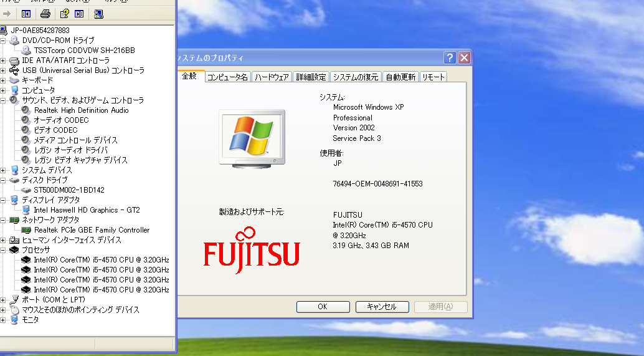Select the レガシ ビデオ キャプチャ デバイス row
The height and width of the screenshot is (356, 644).
80,160
